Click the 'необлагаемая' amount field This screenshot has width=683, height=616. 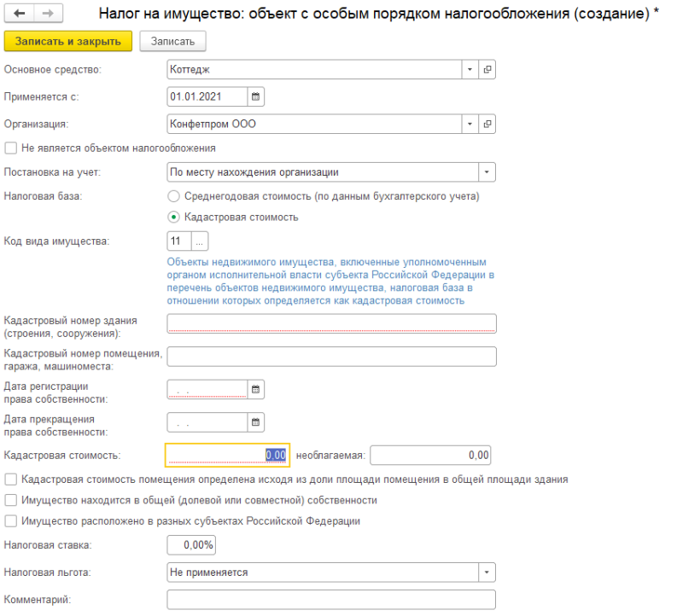[430, 456]
